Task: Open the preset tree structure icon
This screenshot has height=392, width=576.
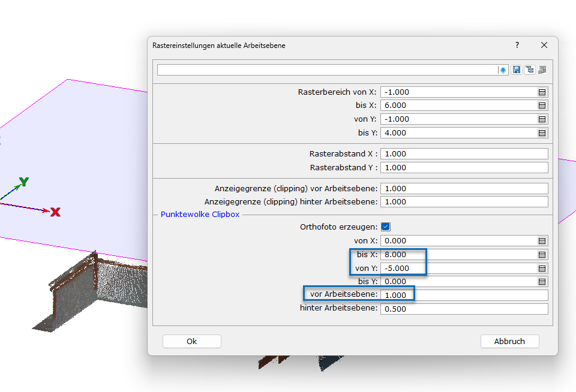Action: pos(529,70)
